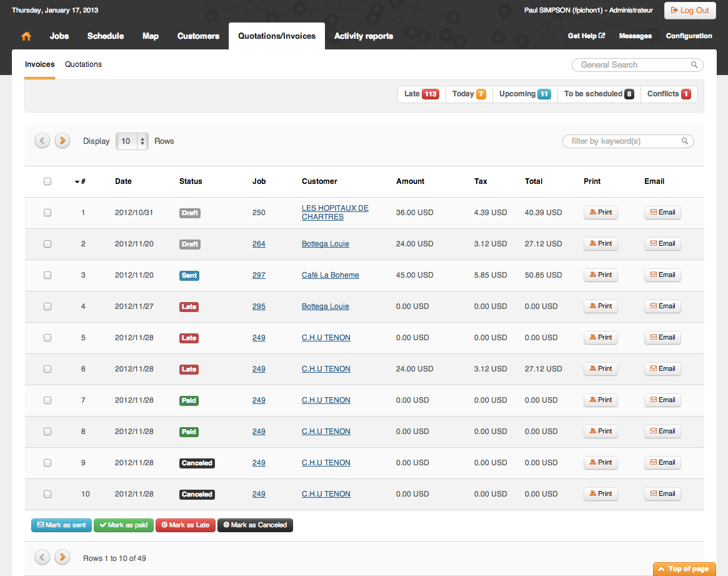Open the Activity reports menu
728x576 pixels.
pyautogui.click(x=364, y=36)
